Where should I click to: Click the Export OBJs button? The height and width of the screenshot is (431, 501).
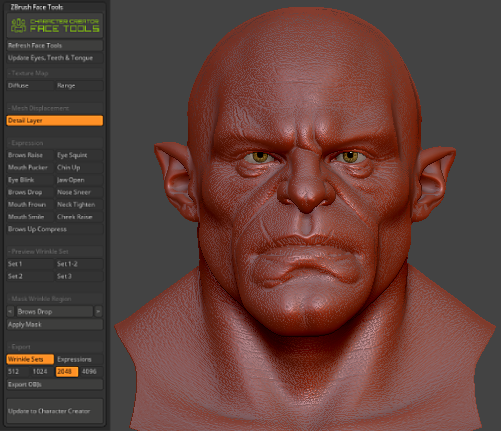click(x=55, y=384)
